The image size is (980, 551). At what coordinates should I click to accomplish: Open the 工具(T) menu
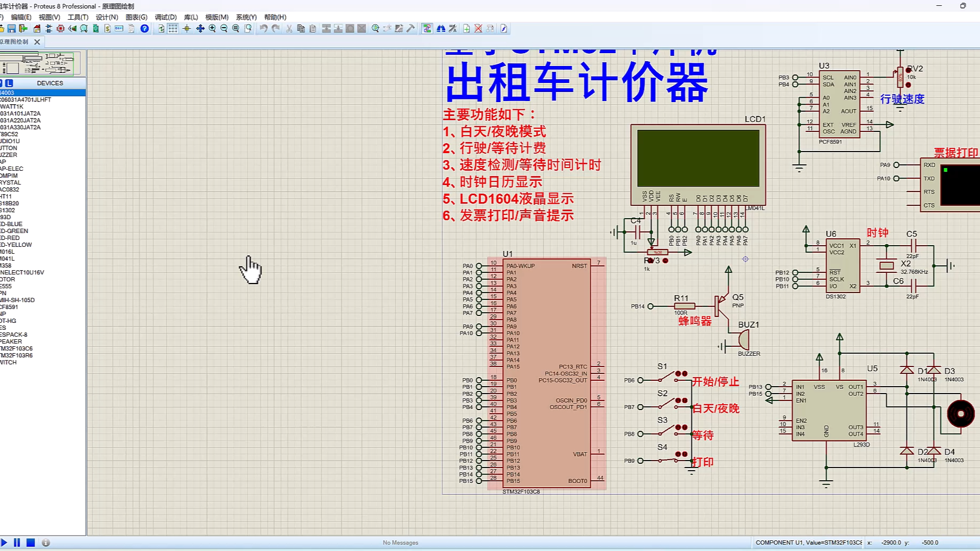(78, 17)
